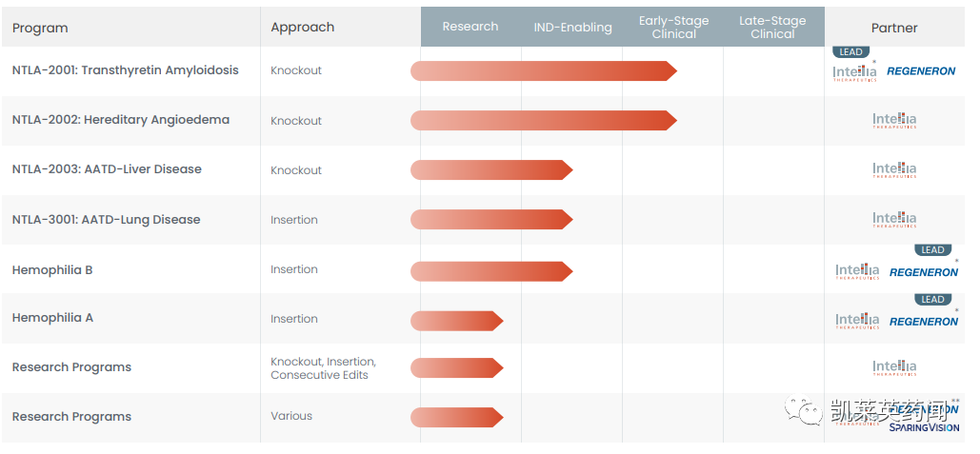
Task: Click the Intellia logo in the NTLA-3001 row
Action: pos(894,220)
